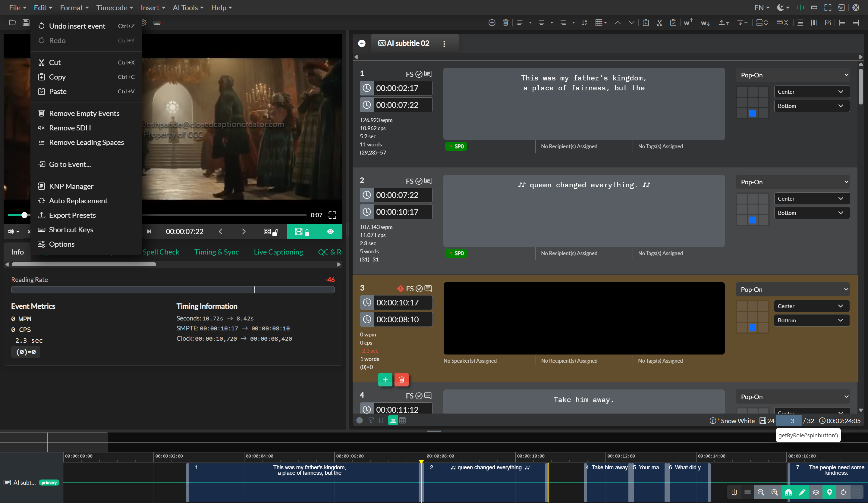Open the Timing & Sync tab
Screen dimensions: 868x503
point(216,252)
